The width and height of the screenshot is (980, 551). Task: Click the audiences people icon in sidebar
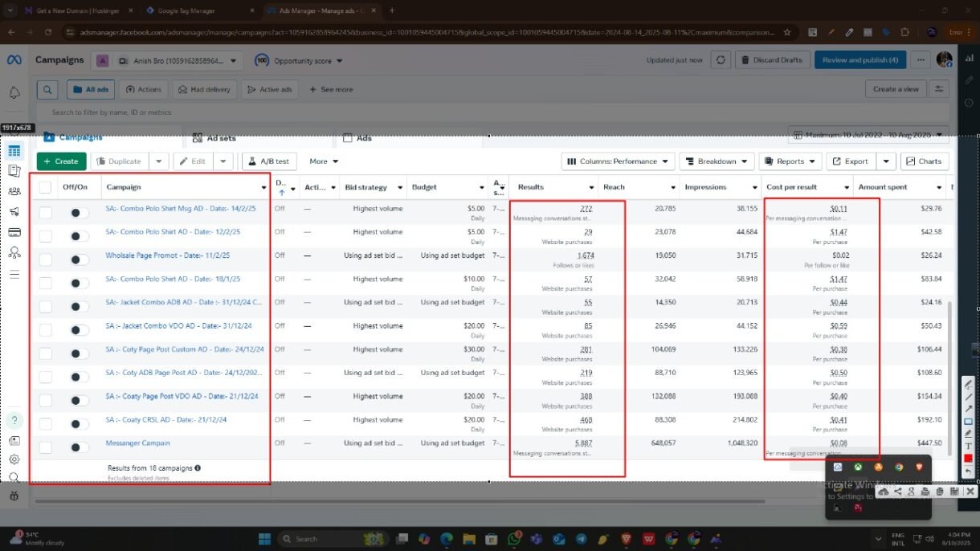point(14,191)
